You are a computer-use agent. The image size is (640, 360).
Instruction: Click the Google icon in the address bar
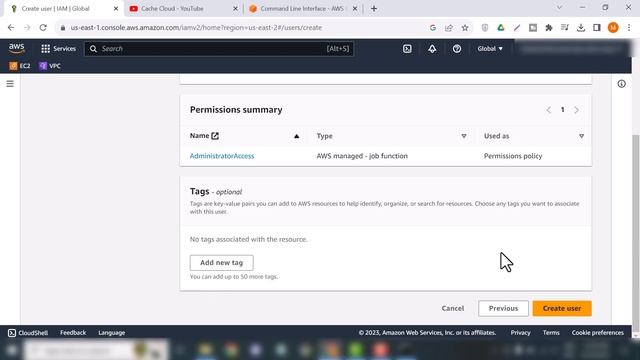[x=433, y=28]
